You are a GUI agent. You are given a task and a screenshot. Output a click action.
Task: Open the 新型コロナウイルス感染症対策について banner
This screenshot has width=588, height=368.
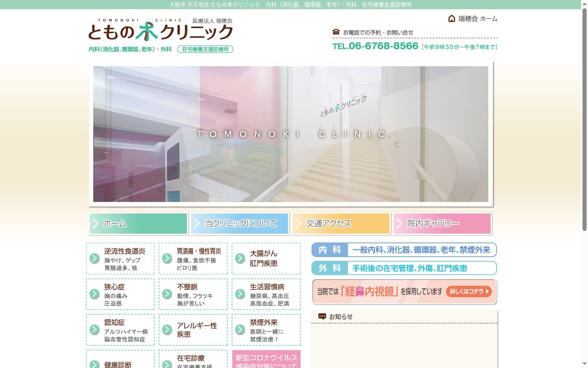point(266,359)
